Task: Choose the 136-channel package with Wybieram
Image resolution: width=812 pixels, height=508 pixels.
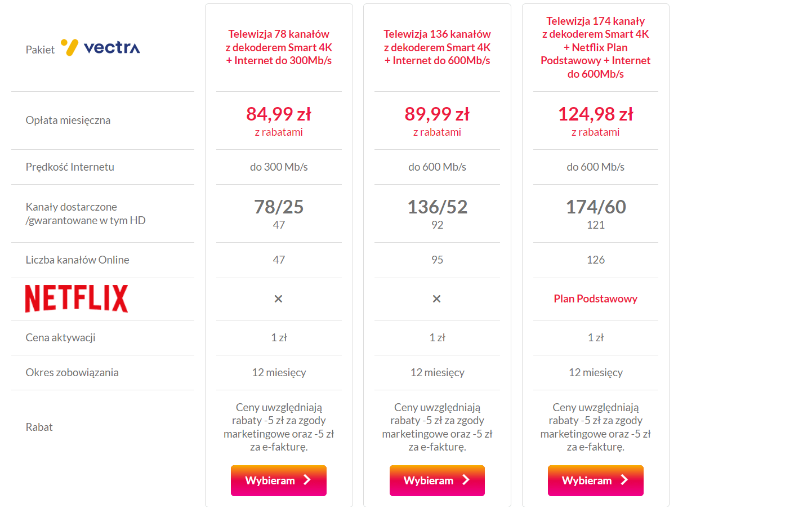Action: pos(437,480)
